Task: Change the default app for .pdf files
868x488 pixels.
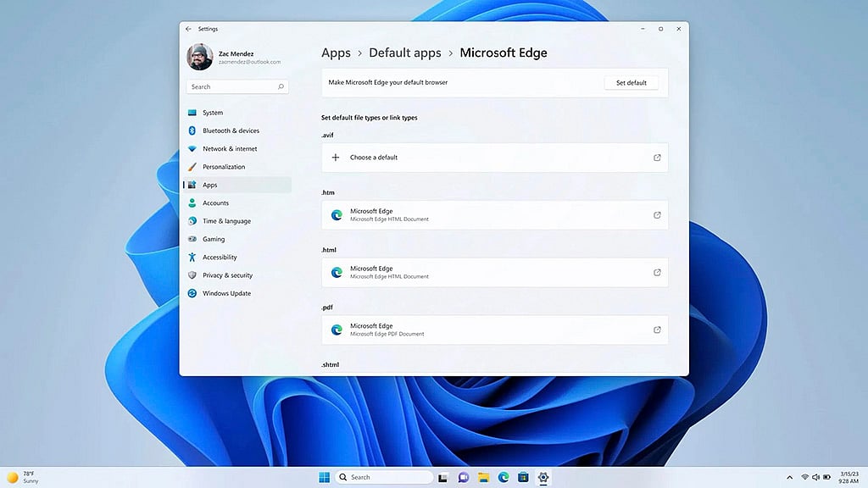Action: (495, 330)
